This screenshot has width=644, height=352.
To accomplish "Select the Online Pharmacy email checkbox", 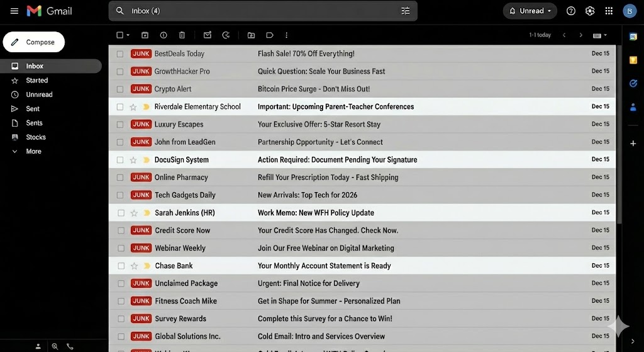I will (120, 178).
